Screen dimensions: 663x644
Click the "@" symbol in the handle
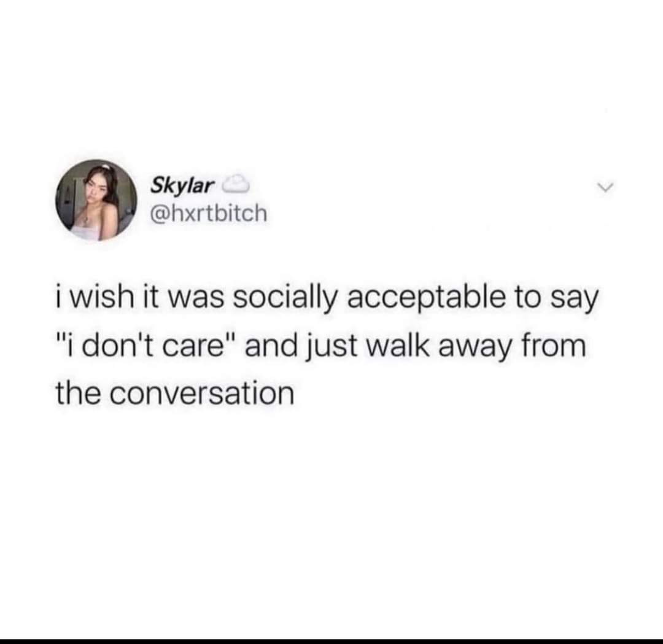160,214
